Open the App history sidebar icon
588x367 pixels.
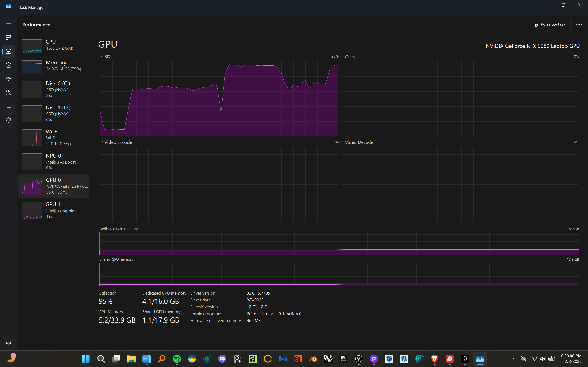click(8, 65)
